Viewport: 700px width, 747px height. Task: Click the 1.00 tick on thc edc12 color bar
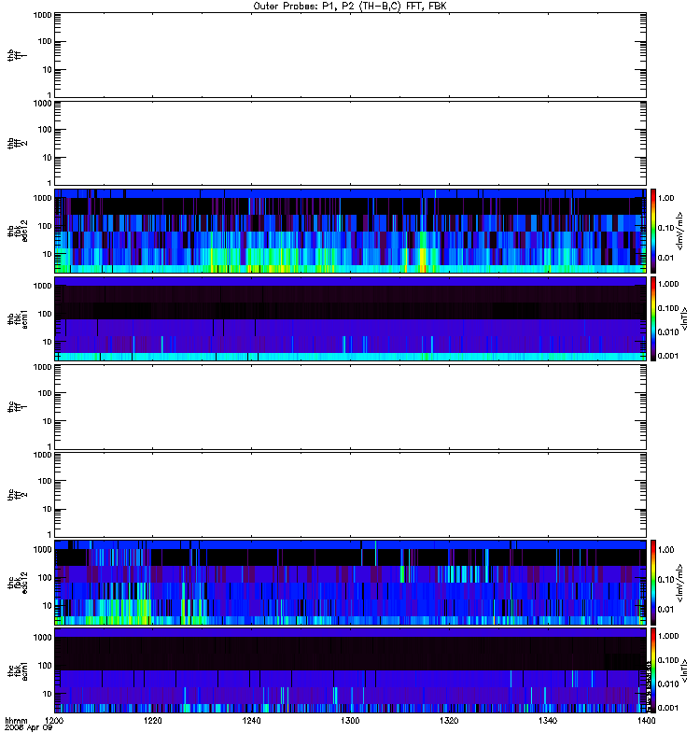[665, 549]
